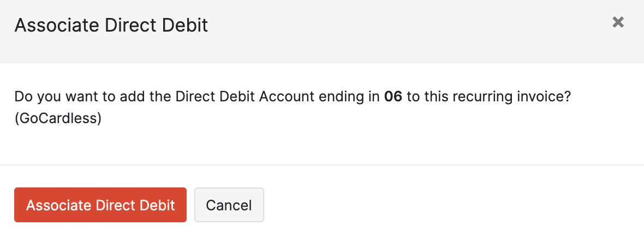
Task: Click the GoCardless text in the message
Action: [58, 119]
